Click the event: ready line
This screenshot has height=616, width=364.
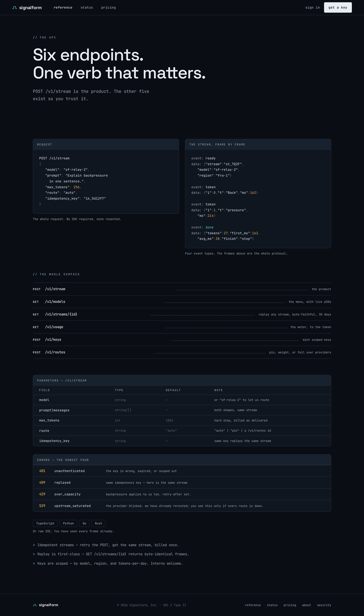tap(203, 158)
